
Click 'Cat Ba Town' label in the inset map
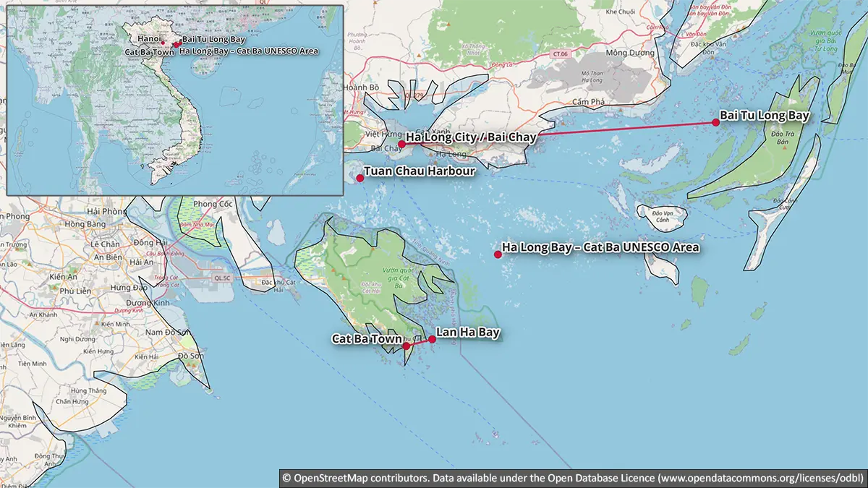[x=149, y=51]
